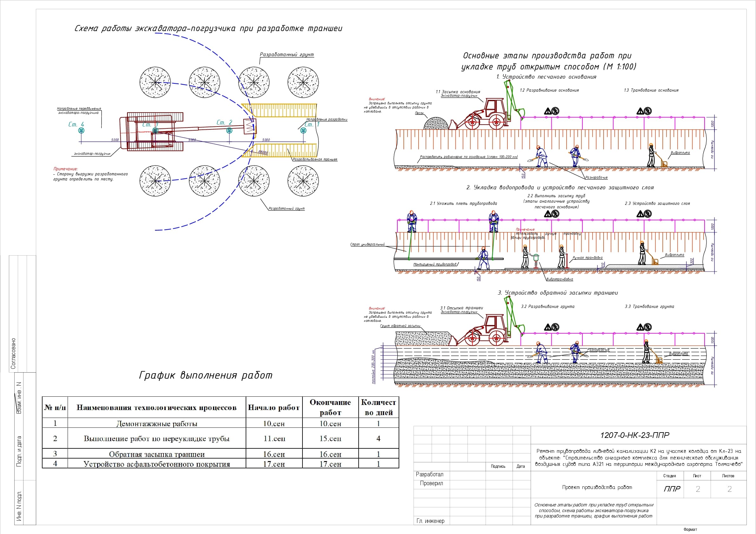Viewport: 756px width, 534px height.
Task: Click the 'Ст. 2' station label
Action: point(224,122)
